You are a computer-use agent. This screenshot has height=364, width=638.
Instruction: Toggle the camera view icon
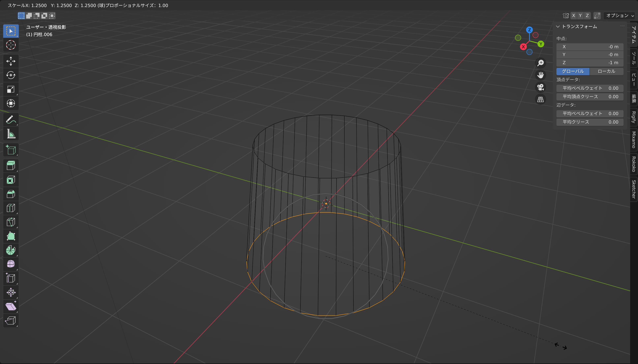pos(541,87)
